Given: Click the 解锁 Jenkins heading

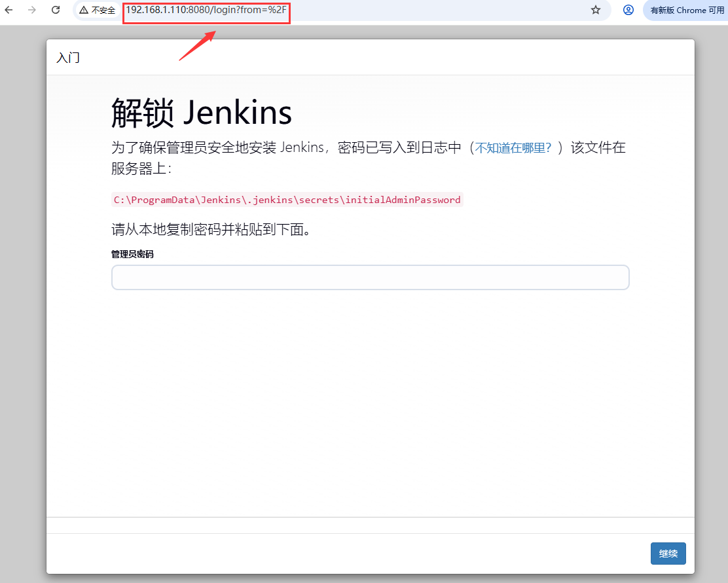Looking at the screenshot, I should pyautogui.click(x=202, y=113).
